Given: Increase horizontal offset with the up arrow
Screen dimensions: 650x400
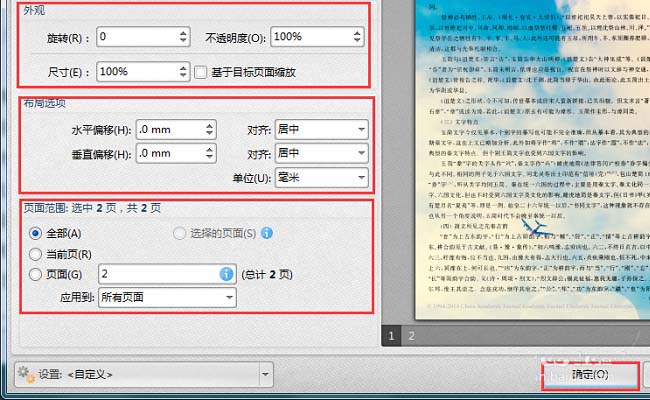Looking at the screenshot, I should [209, 126].
